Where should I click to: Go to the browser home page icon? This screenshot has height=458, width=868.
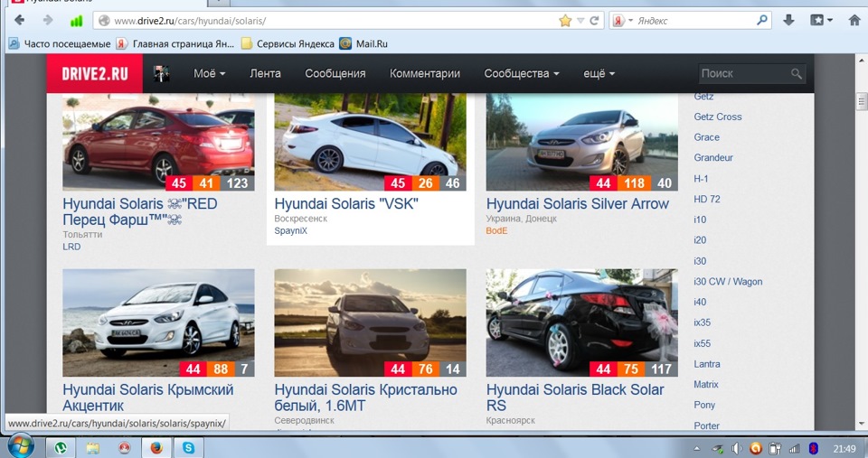pos(854,21)
